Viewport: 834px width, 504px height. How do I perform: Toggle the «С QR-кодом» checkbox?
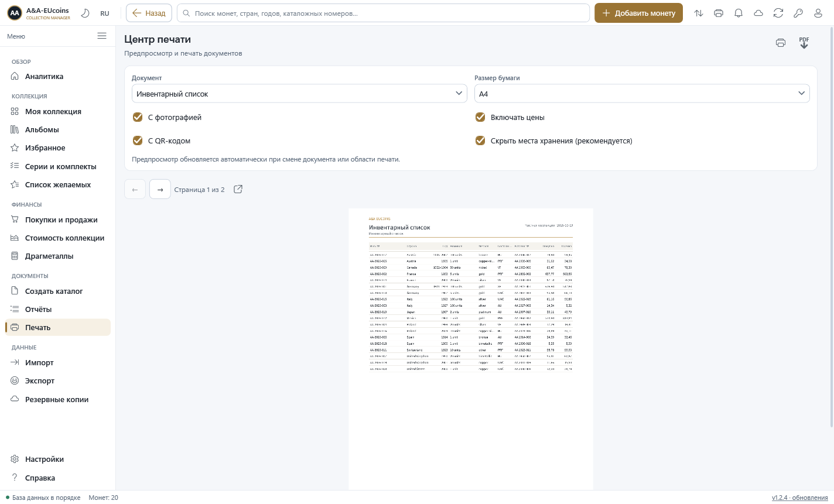click(138, 140)
